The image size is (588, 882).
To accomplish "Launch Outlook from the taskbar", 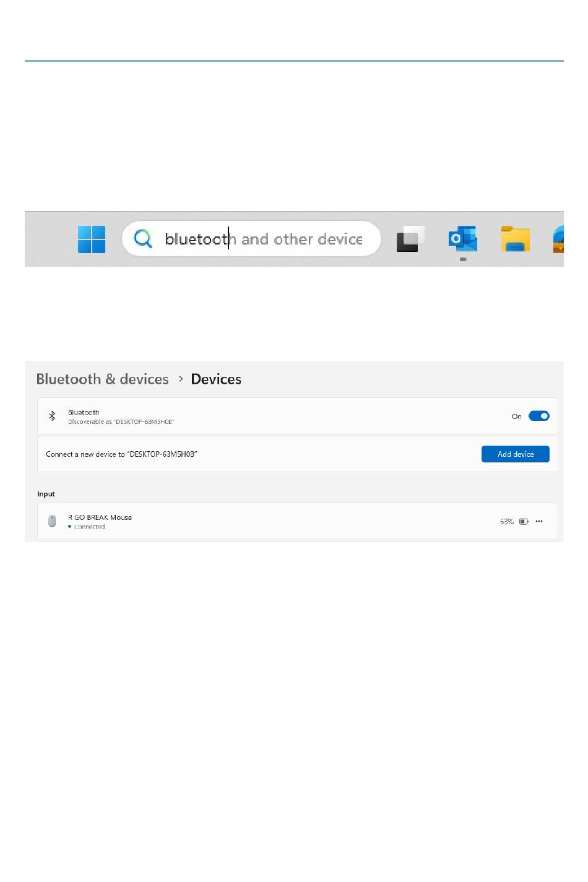I will coord(463,239).
